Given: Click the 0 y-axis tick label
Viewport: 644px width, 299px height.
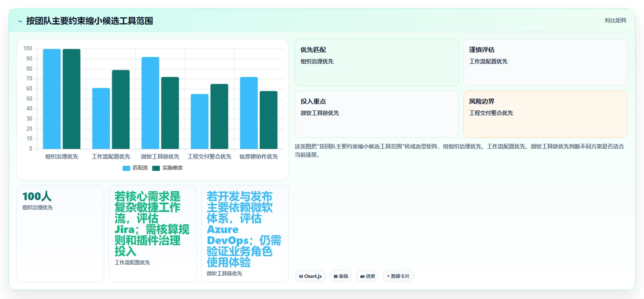Looking at the screenshot, I should (31, 149).
